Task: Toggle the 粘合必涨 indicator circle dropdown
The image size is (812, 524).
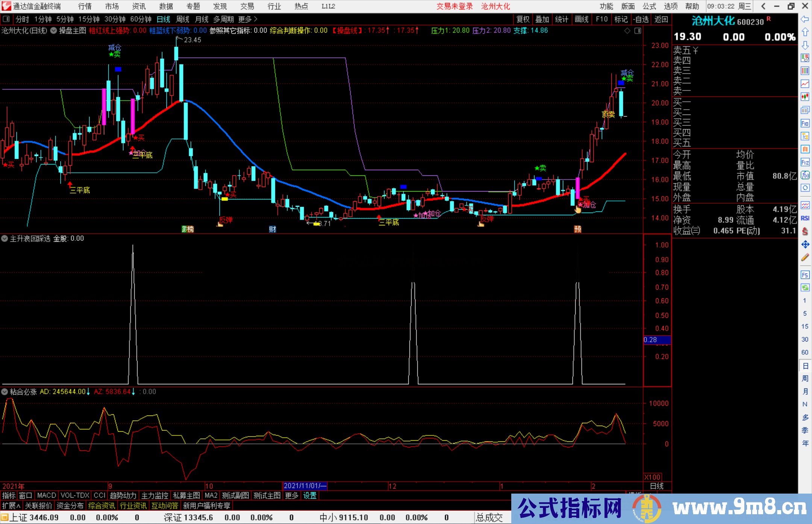Action: tap(5, 392)
